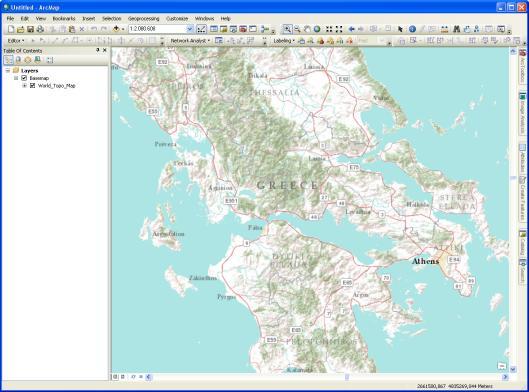
Task: Toggle Pause Drawing button
Action: click(141, 377)
